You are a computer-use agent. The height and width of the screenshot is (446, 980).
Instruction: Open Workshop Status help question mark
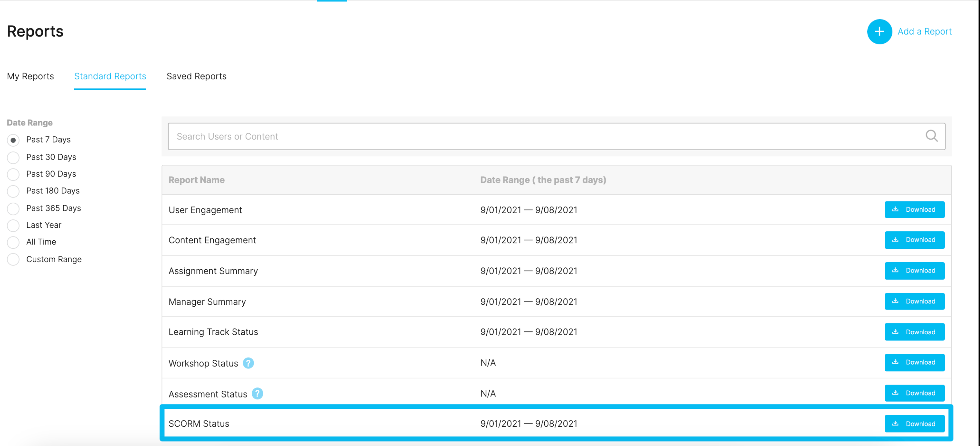(x=248, y=363)
